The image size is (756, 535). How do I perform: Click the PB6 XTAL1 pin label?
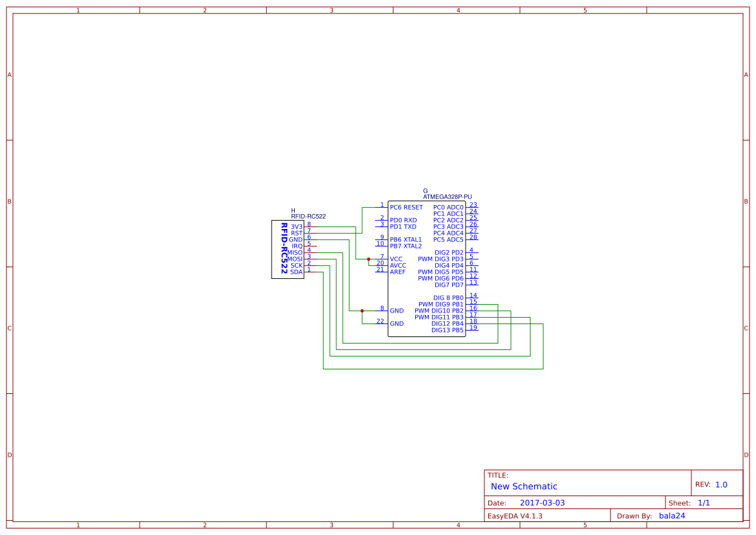406,239
